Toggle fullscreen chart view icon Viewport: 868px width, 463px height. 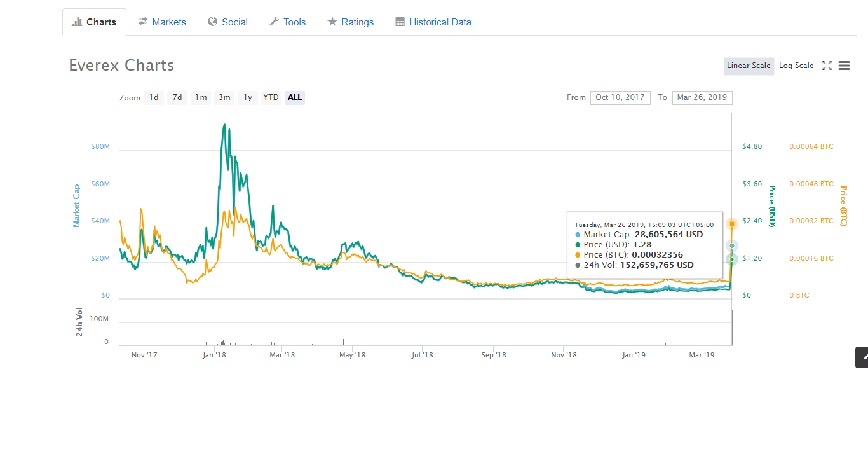827,66
